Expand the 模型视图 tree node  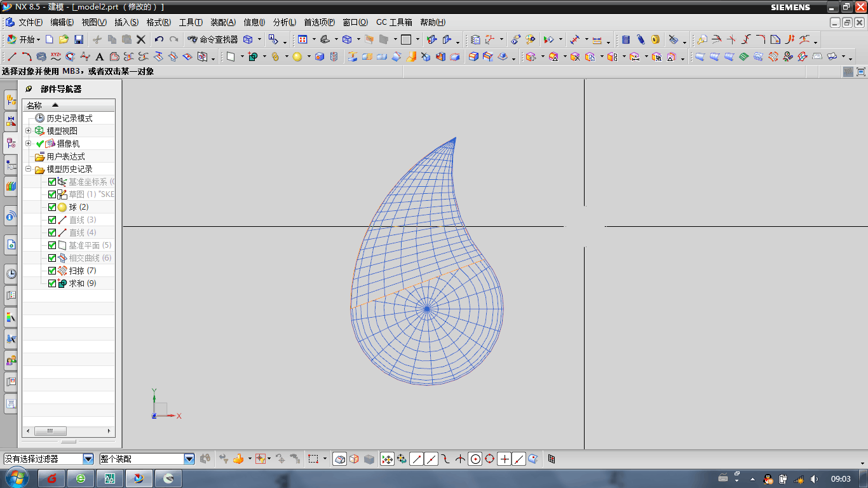(29, 131)
